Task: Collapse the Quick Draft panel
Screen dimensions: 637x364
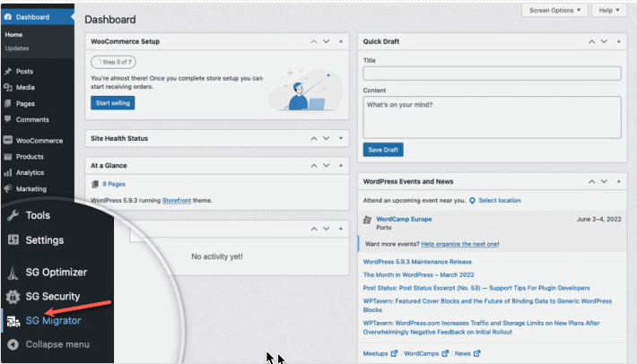Action: tap(619, 41)
